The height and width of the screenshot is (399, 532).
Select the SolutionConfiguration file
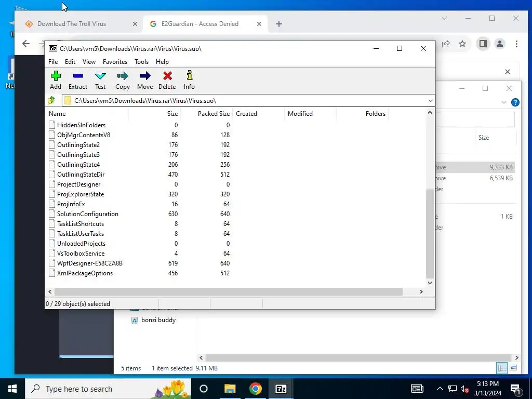87,214
